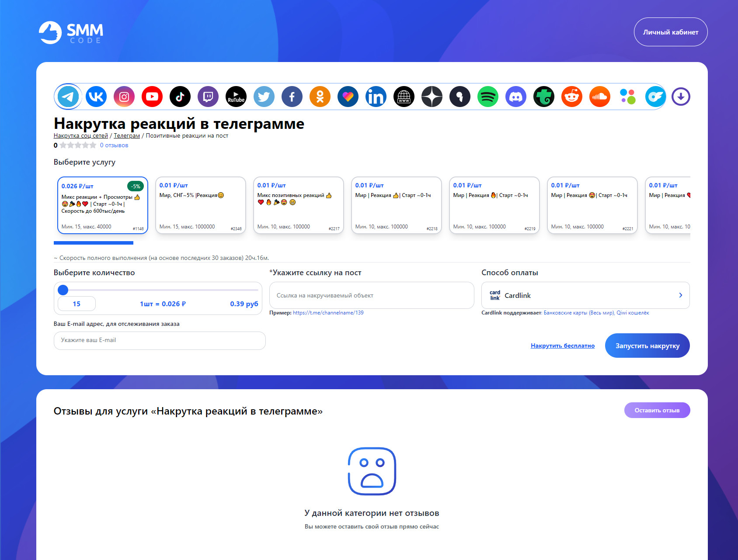Follow the Телеграм breadcrumb link
The width and height of the screenshot is (738, 560).
pyautogui.click(x=127, y=135)
